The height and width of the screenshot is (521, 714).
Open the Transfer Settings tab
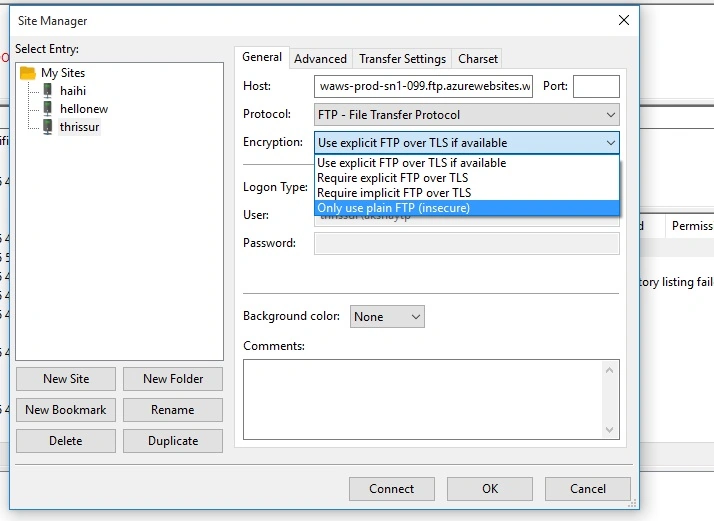pyautogui.click(x=402, y=59)
